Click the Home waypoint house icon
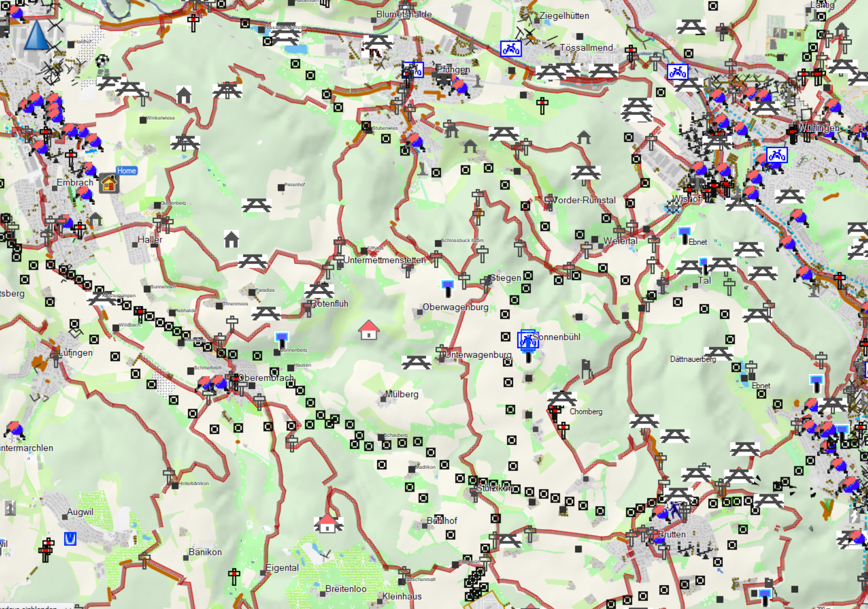 pos(109,183)
